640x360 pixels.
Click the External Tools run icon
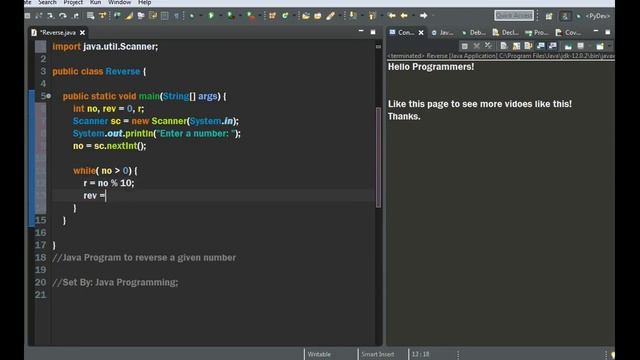pos(251,16)
